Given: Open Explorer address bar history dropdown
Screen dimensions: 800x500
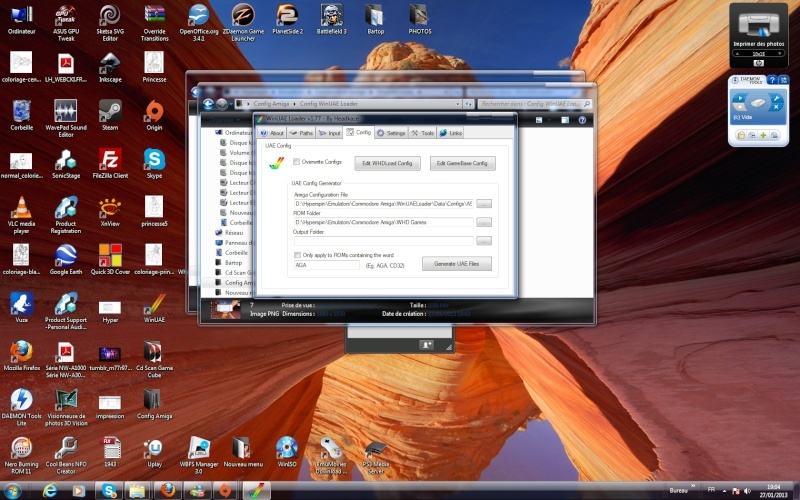Looking at the screenshot, I should (458, 104).
